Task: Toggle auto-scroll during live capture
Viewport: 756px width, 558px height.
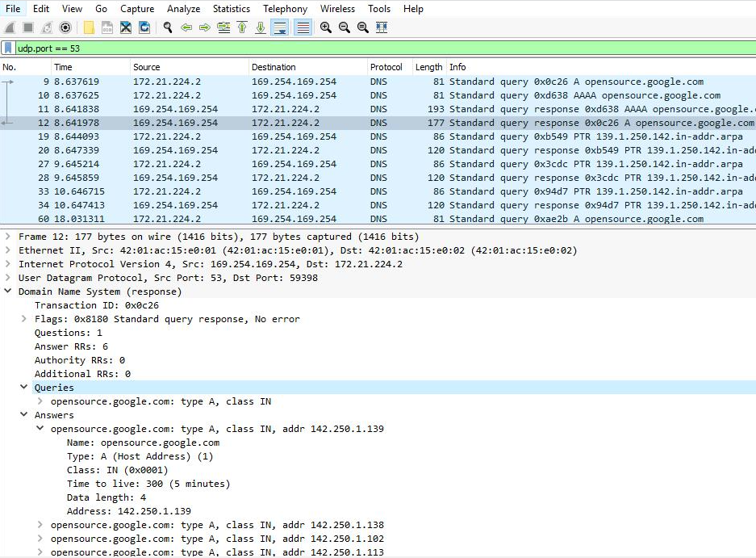Action: pos(279,27)
